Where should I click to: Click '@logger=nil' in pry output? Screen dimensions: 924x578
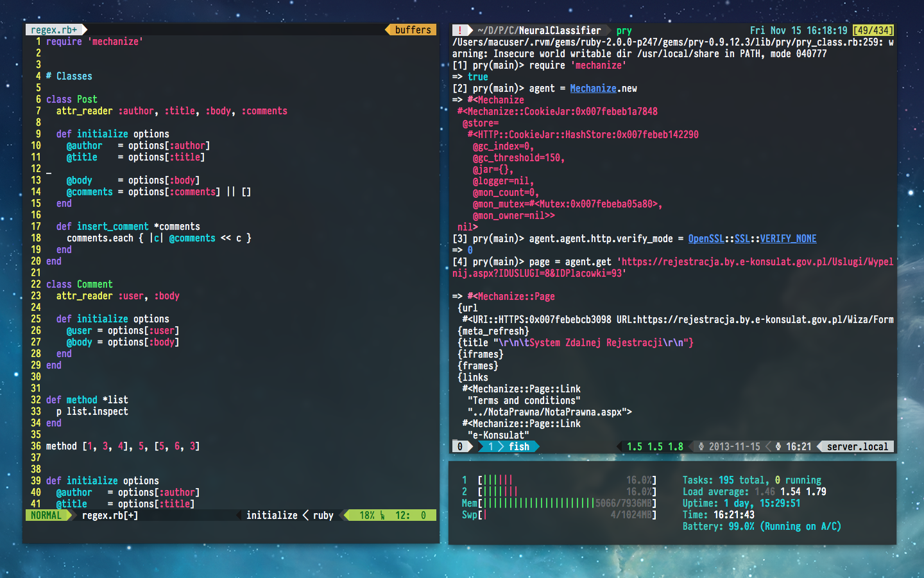(x=503, y=180)
